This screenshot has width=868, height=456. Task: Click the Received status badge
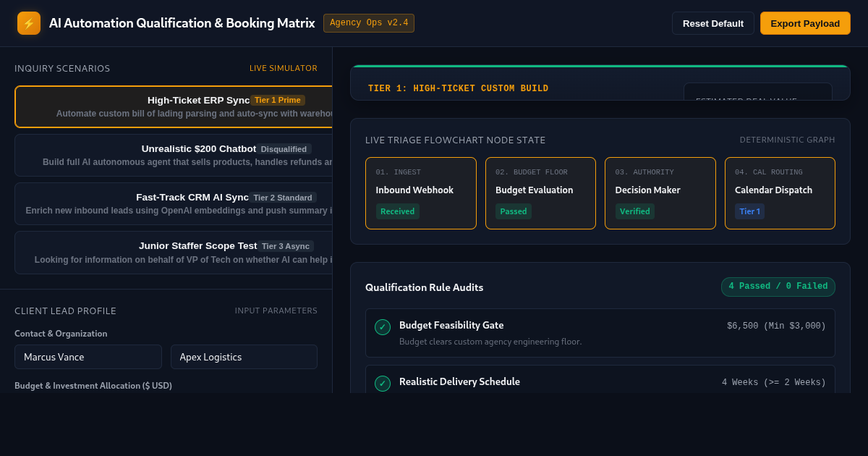pos(397,211)
